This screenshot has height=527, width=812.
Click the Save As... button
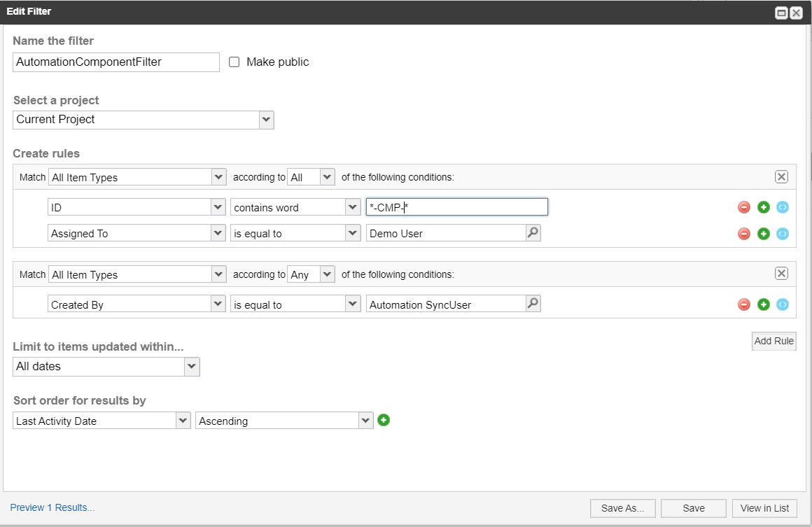pos(622,508)
